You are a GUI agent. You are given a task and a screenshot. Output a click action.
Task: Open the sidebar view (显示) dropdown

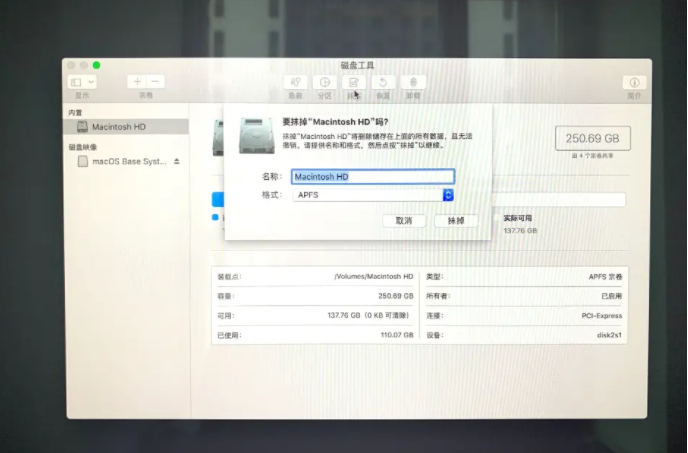coord(80,81)
